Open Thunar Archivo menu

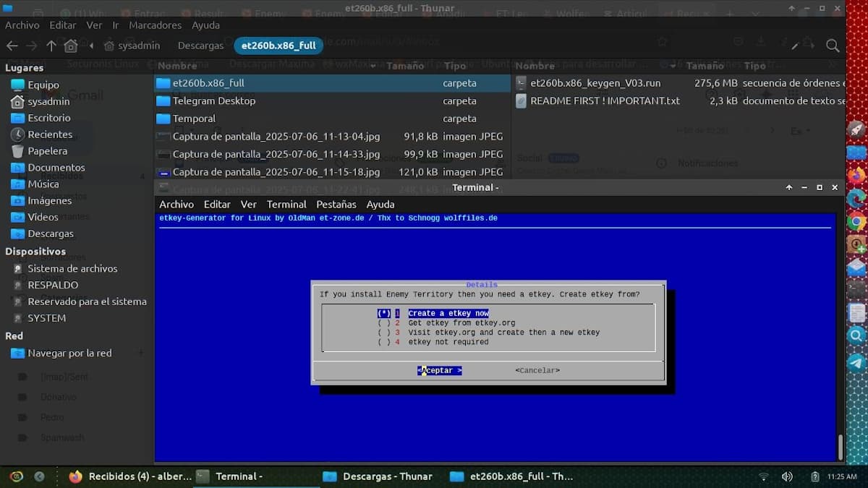point(22,25)
